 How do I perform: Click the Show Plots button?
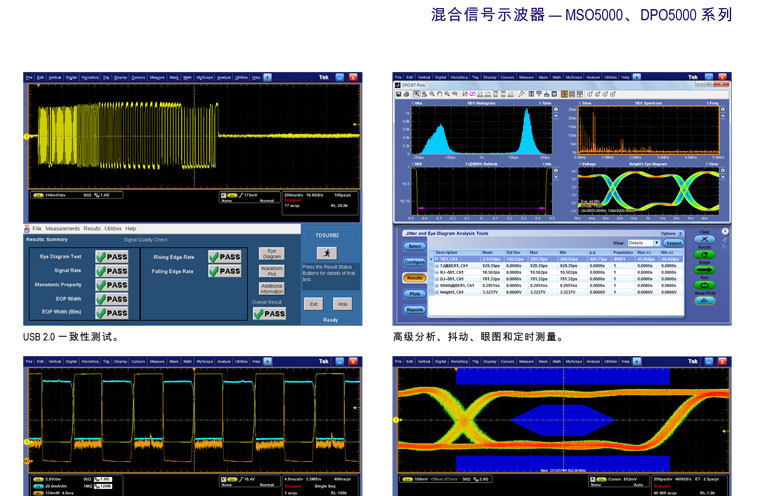[704, 301]
